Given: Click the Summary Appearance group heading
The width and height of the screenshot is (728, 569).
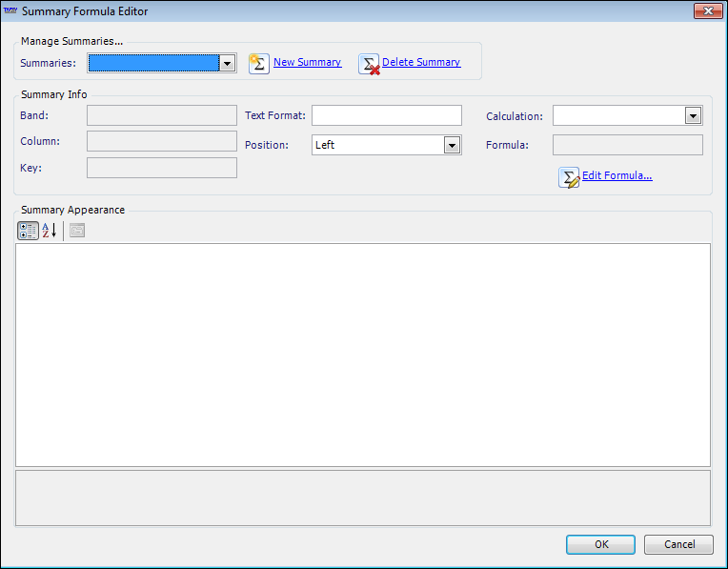Looking at the screenshot, I should pos(72,210).
